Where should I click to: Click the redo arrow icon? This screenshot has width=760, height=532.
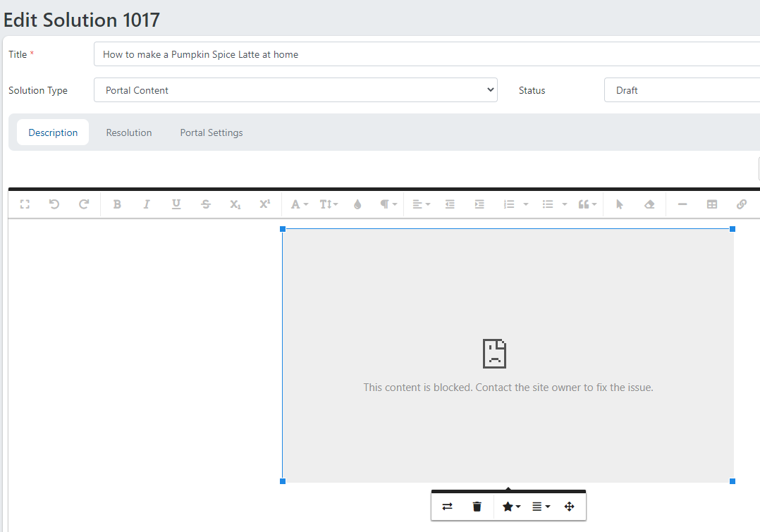pos(84,204)
